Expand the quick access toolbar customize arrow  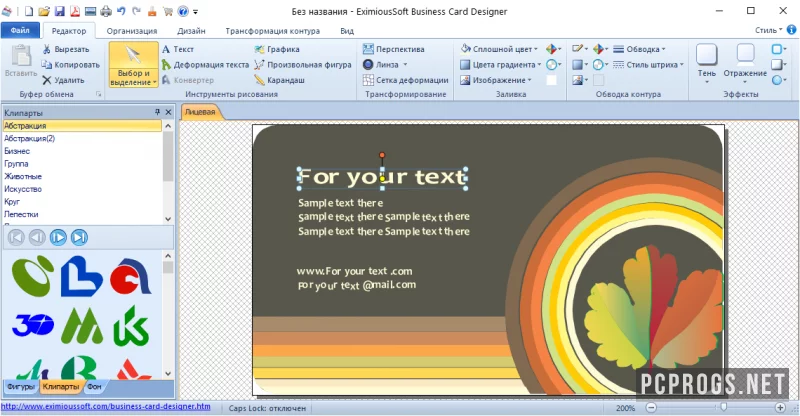pos(195,12)
